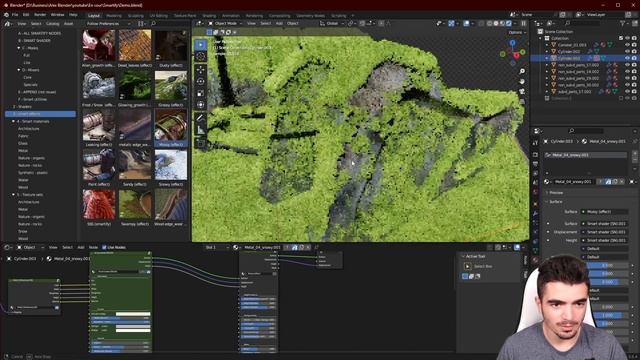Image resolution: width=640 pixels, height=360 pixels.
Task: Open the Object Mode dropdown
Action: pyautogui.click(x=226, y=24)
